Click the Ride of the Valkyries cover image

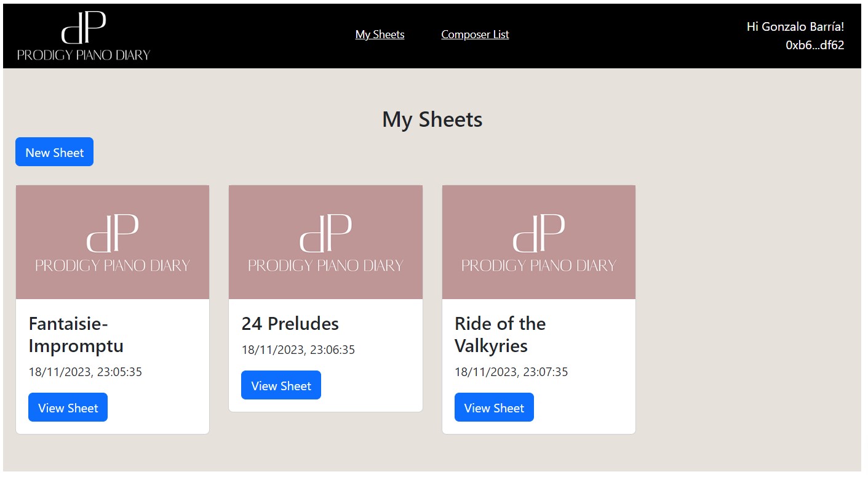(539, 242)
